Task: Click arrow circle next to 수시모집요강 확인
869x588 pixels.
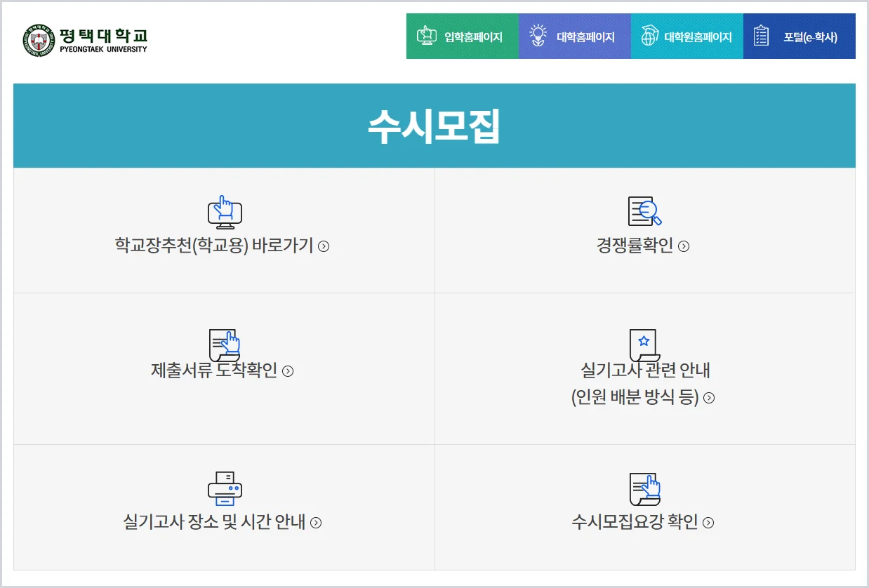Action: pos(708,523)
